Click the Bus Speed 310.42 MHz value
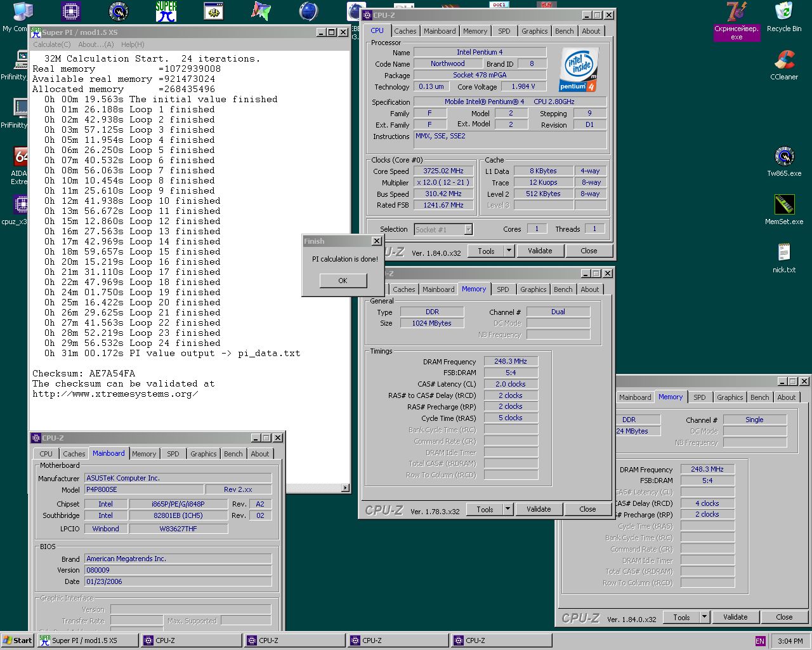 click(443, 194)
